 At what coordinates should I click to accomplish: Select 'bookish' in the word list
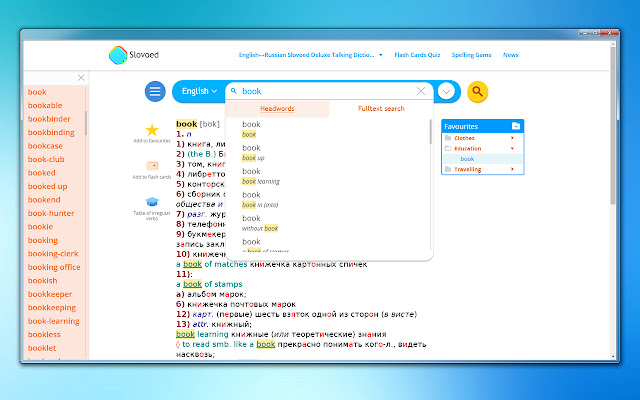point(42,281)
